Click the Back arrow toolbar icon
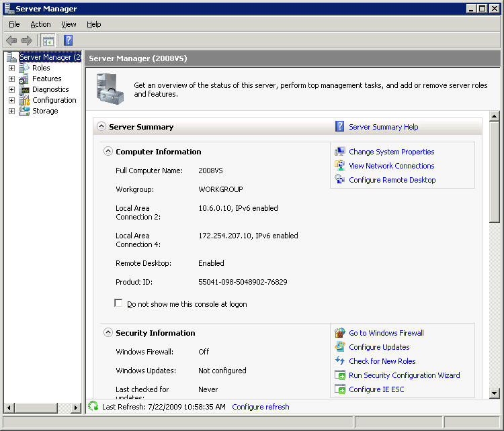The width and height of the screenshot is (504, 431). (11, 40)
